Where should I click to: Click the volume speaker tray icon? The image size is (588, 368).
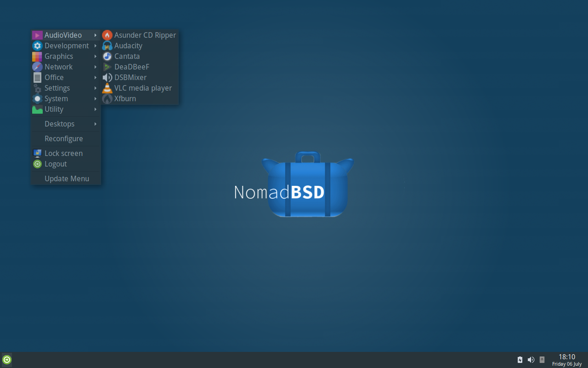[531, 360]
